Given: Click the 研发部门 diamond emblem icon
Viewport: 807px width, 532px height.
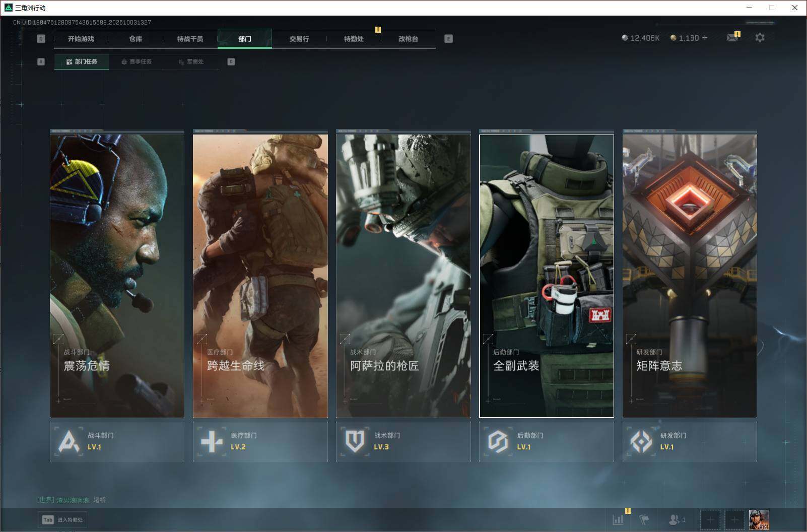Looking at the screenshot, I should tap(641, 441).
